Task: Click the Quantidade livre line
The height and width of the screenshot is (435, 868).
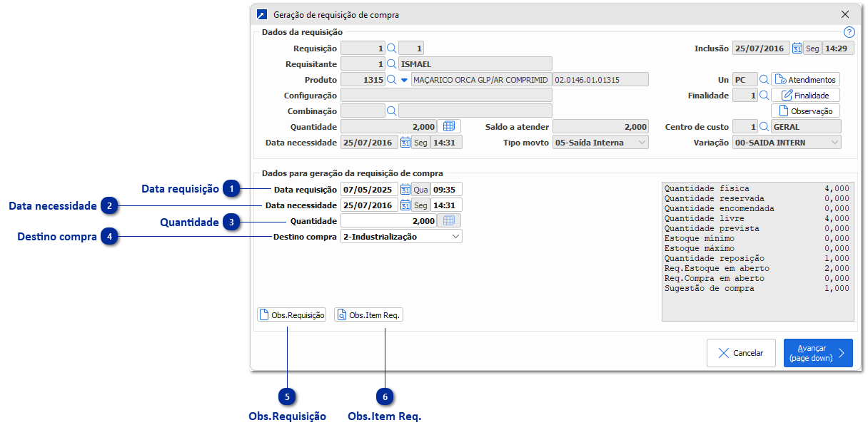Action: coord(757,218)
